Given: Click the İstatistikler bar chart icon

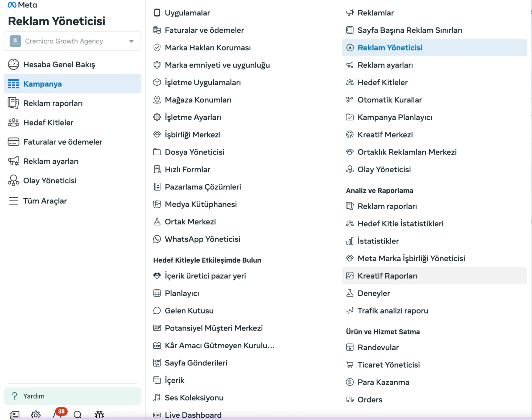Looking at the screenshot, I should click(350, 241).
